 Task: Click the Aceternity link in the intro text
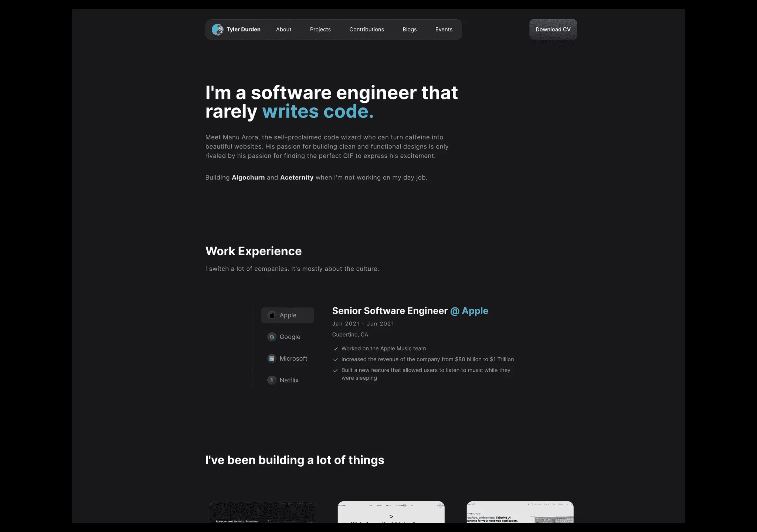pos(296,177)
